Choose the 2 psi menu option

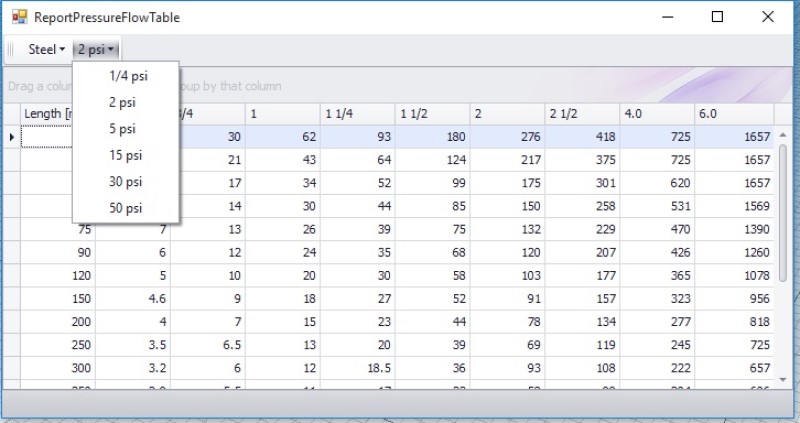tap(123, 102)
